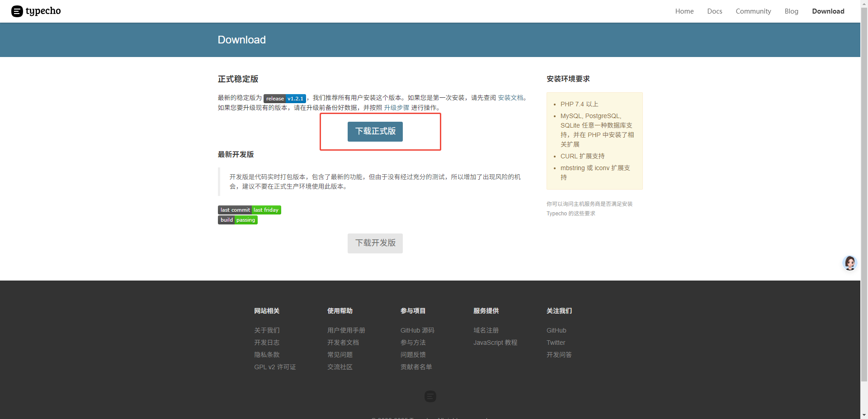
Task: Click the mbstring 或 iconv requirement
Action: 595,172
